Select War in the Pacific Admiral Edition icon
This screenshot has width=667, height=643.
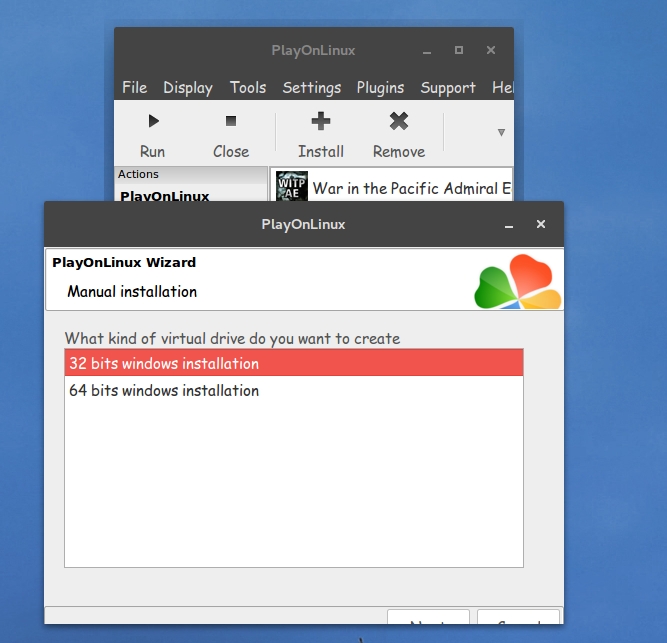[x=292, y=186]
